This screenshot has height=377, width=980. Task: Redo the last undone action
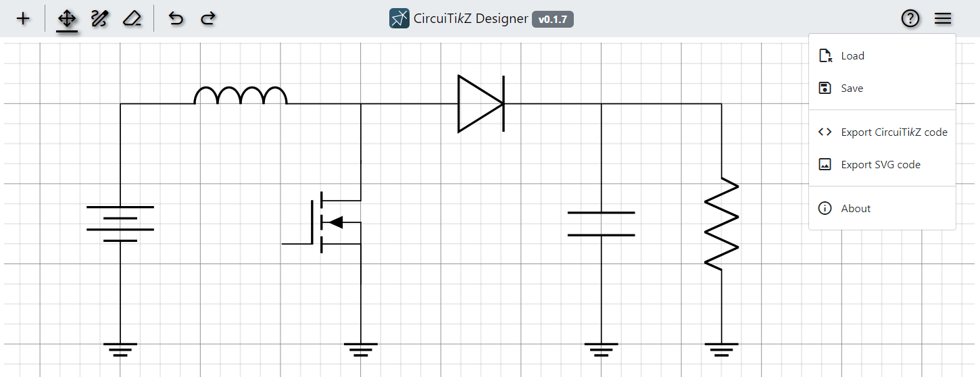[208, 18]
